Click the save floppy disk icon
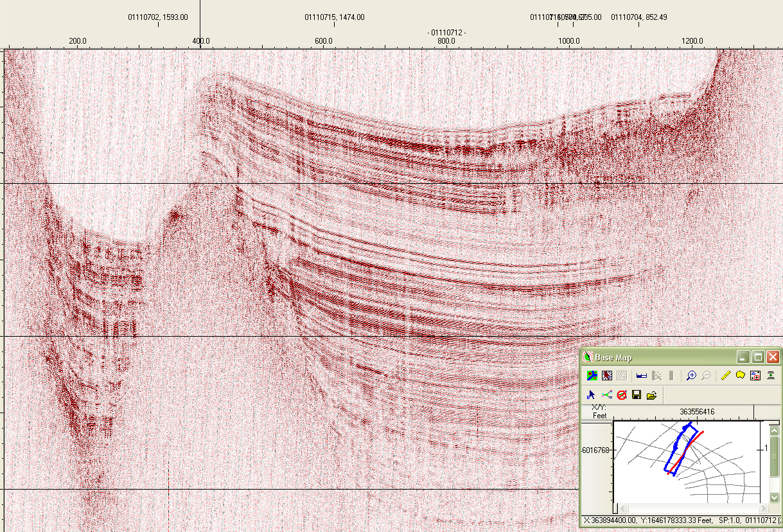Screen dimensions: 783x532 pyautogui.click(x=637, y=395)
